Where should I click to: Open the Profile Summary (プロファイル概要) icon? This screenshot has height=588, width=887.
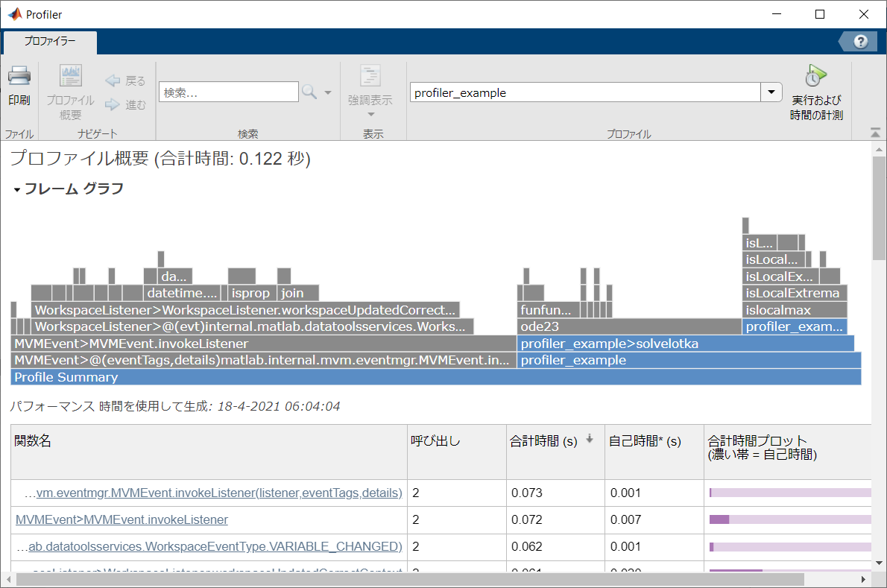click(71, 78)
